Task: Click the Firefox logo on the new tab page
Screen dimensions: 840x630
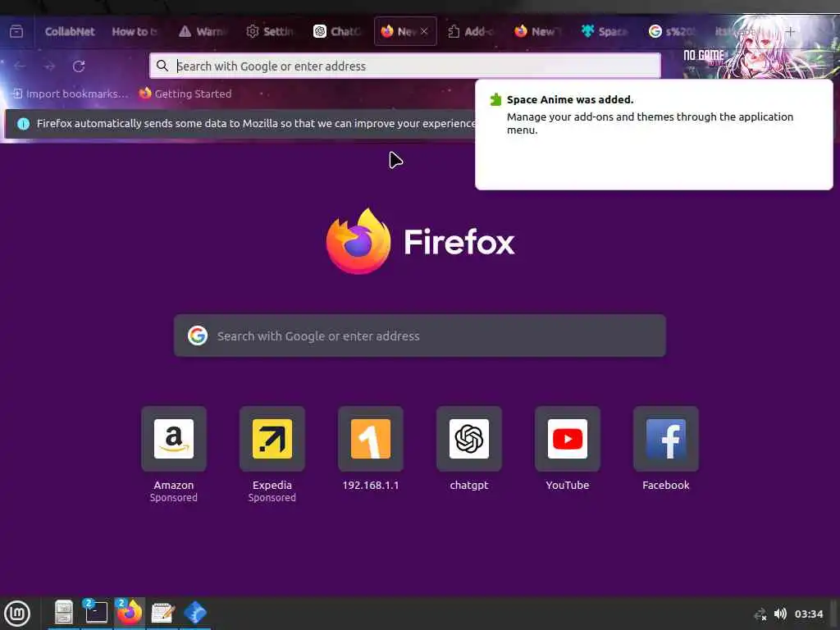Action: point(358,241)
